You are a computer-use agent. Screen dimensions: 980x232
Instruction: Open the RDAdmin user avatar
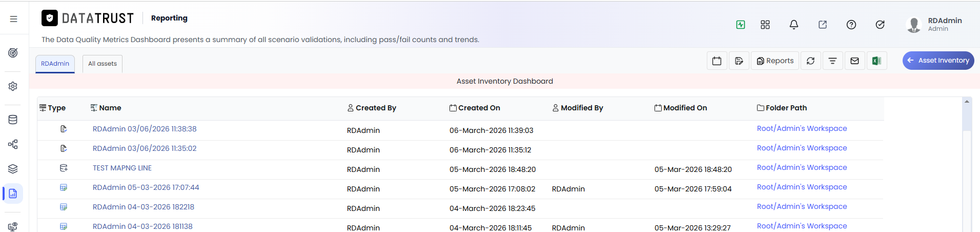pyautogui.click(x=914, y=25)
